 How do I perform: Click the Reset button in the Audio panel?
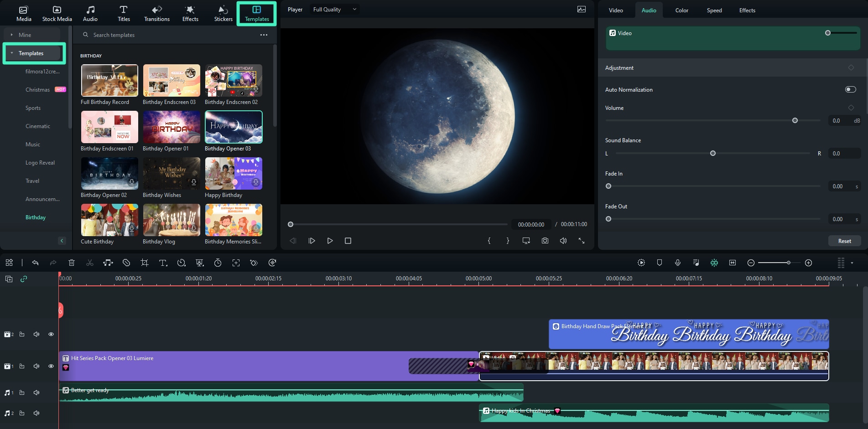click(x=844, y=241)
